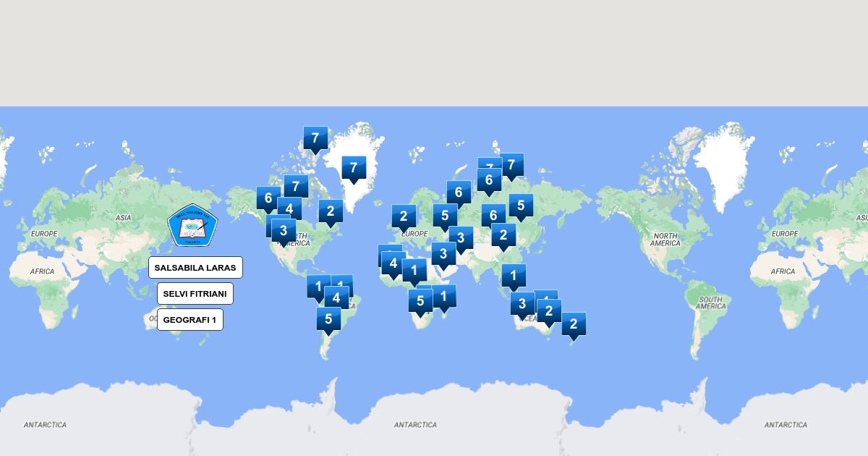
Task: Open the 5 marker in southern Africa
Action: (420, 301)
